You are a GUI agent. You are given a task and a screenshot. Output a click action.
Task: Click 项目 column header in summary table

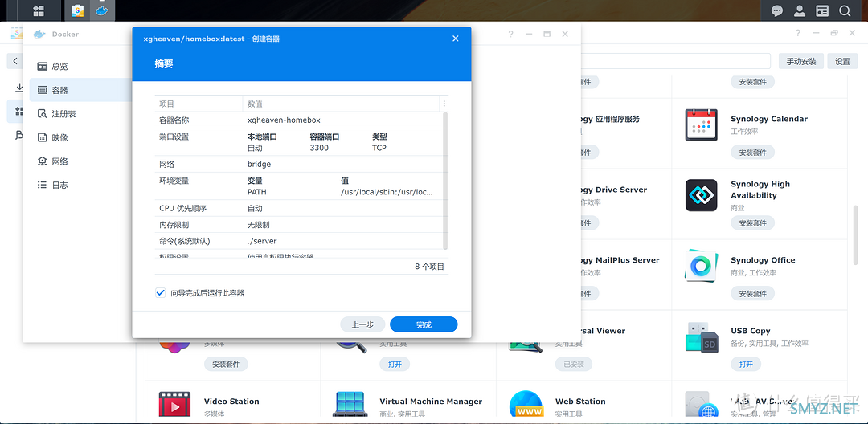pyautogui.click(x=199, y=104)
